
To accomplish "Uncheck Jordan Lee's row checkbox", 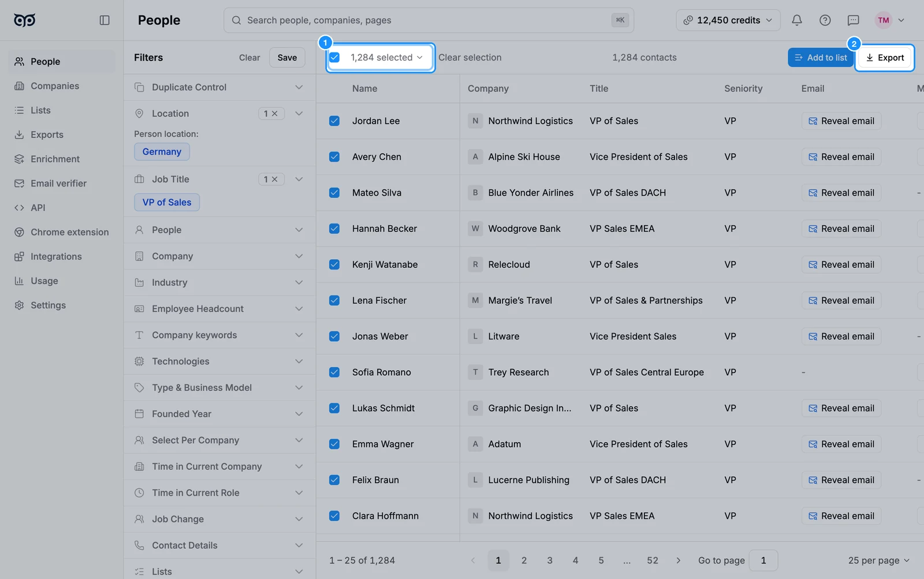I will point(334,121).
